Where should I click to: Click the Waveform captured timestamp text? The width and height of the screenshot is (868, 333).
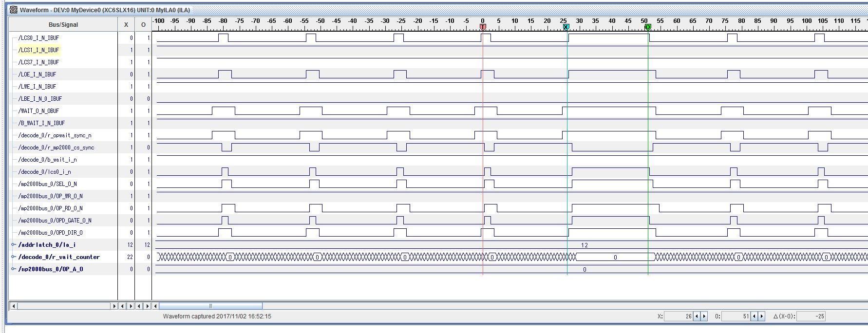[217, 316]
